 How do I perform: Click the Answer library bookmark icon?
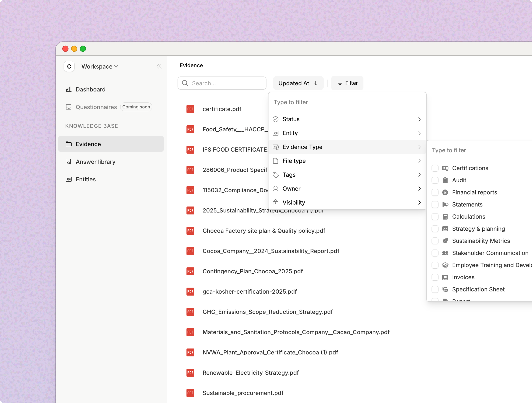(x=68, y=162)
